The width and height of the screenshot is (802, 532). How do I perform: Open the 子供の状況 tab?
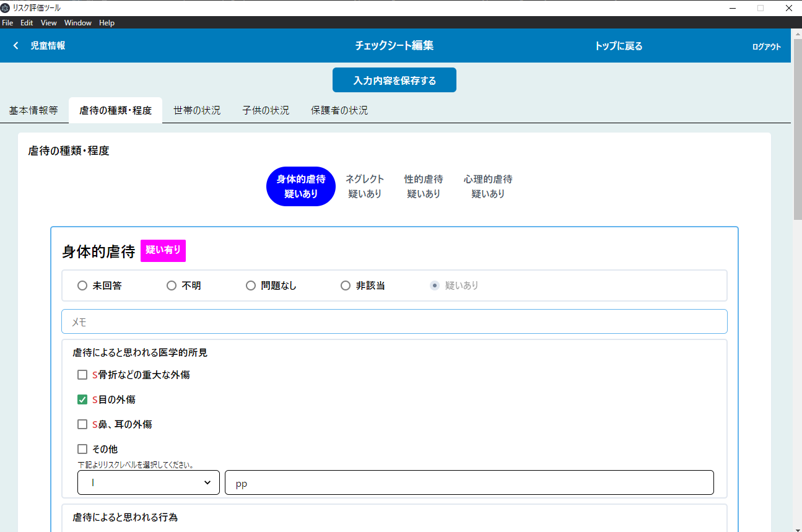point(266,110)
